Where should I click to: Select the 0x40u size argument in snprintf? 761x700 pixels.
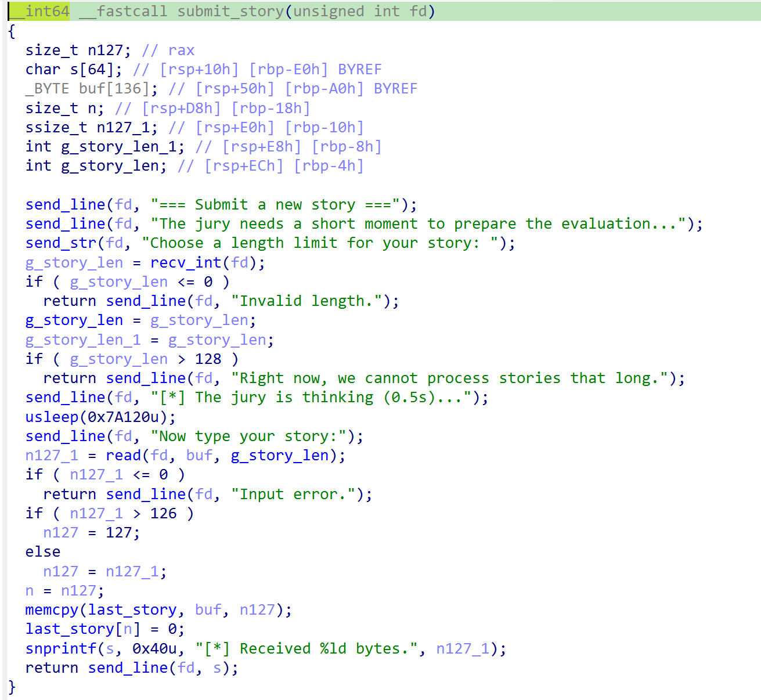pyautogui.click(x=154, y=649)
